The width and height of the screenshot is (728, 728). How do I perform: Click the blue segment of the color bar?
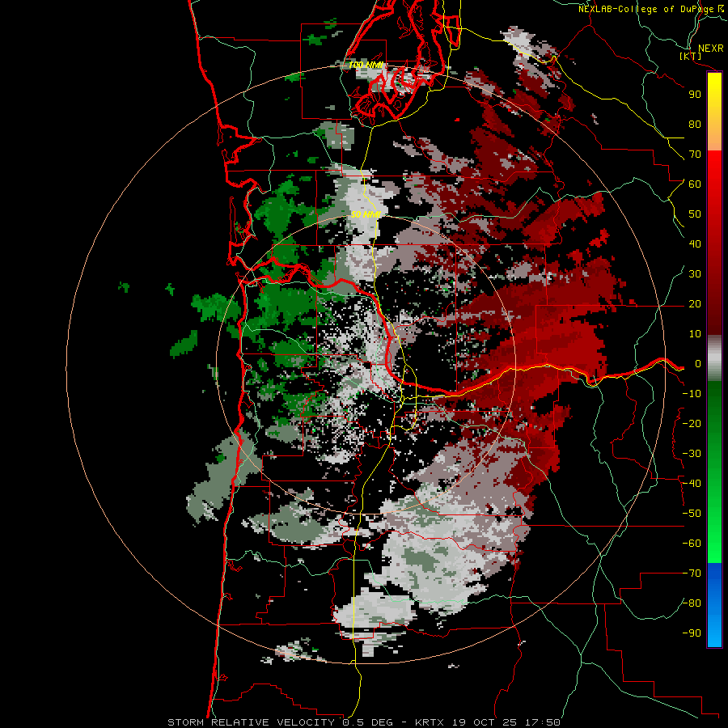714,605
